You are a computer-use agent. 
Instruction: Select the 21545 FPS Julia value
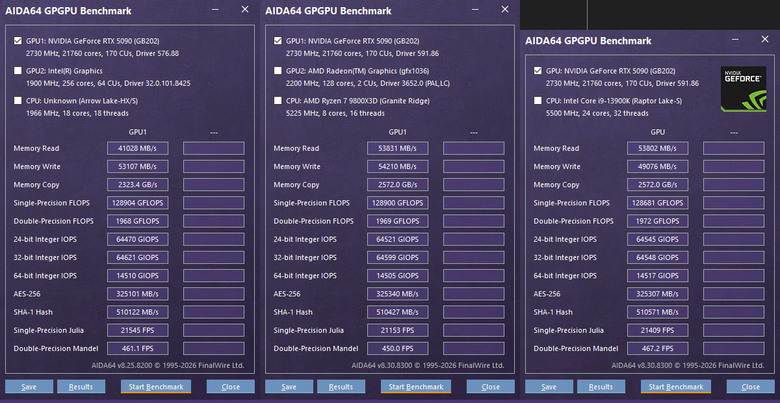pyautogui.click(x=137, y=330)
